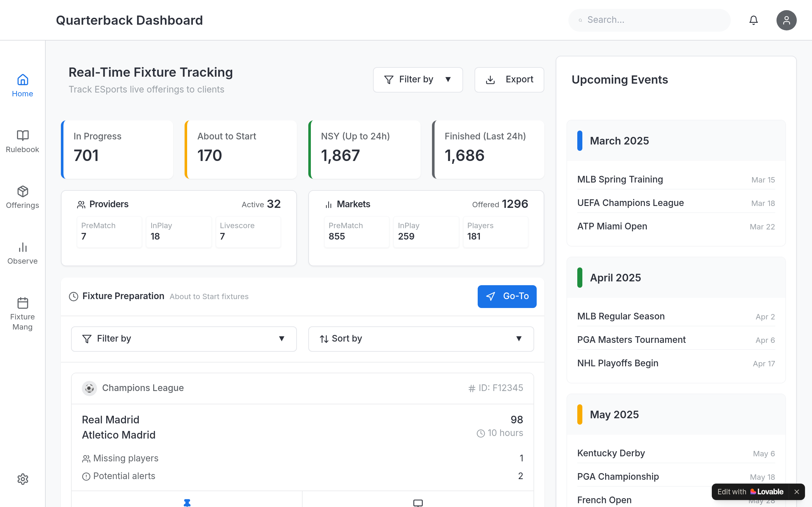Open the user profile avatar

click(786, 20)
